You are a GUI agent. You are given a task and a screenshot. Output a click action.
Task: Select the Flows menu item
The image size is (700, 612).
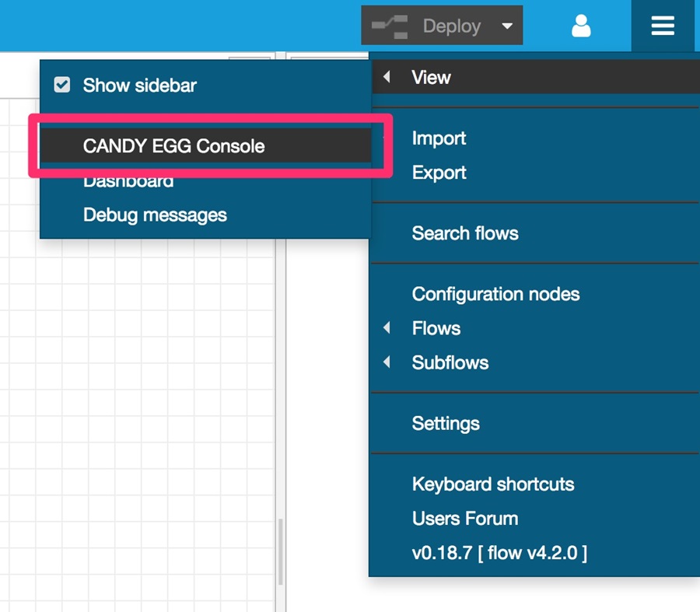tap(536, 328)
